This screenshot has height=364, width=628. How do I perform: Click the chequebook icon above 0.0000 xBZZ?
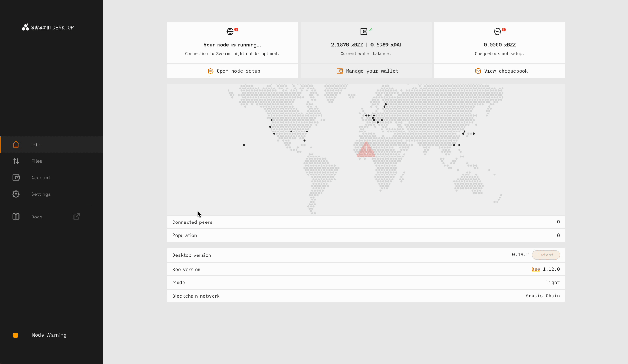[498, 31]
